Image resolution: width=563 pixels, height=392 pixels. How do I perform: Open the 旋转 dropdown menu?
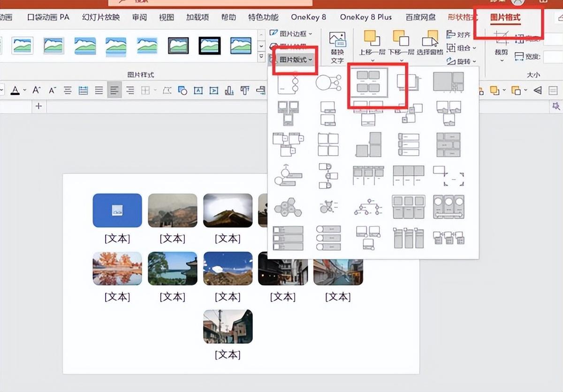coord(462,61)
